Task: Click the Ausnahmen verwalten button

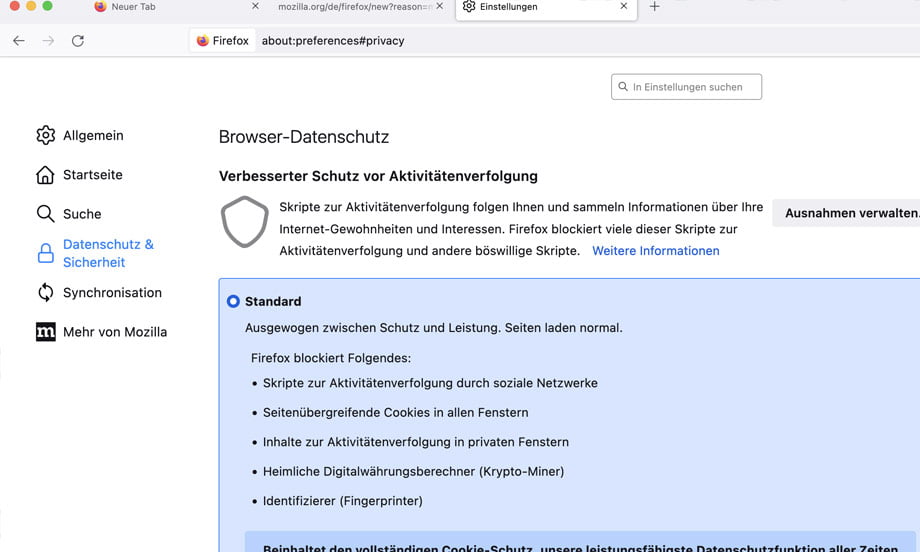Action: click(850, 213)
